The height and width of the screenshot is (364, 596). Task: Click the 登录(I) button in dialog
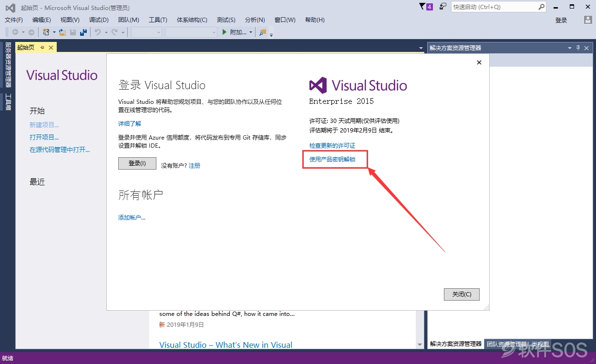[137, 163]
